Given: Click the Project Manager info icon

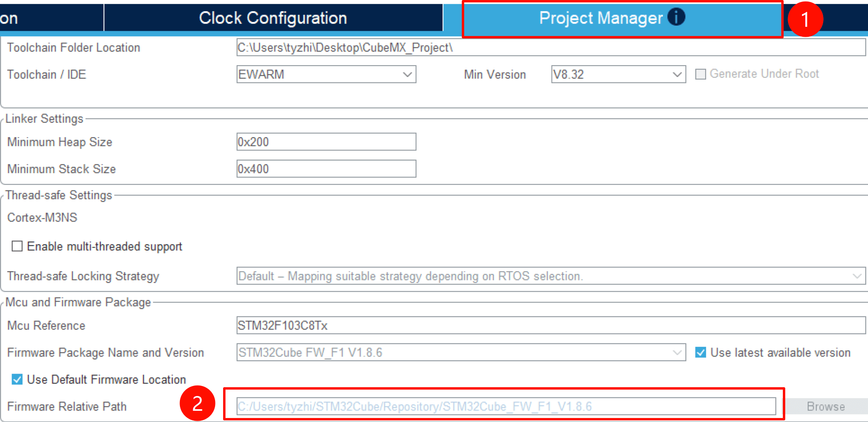Looking at the screenshot, I should click(676, 17).
